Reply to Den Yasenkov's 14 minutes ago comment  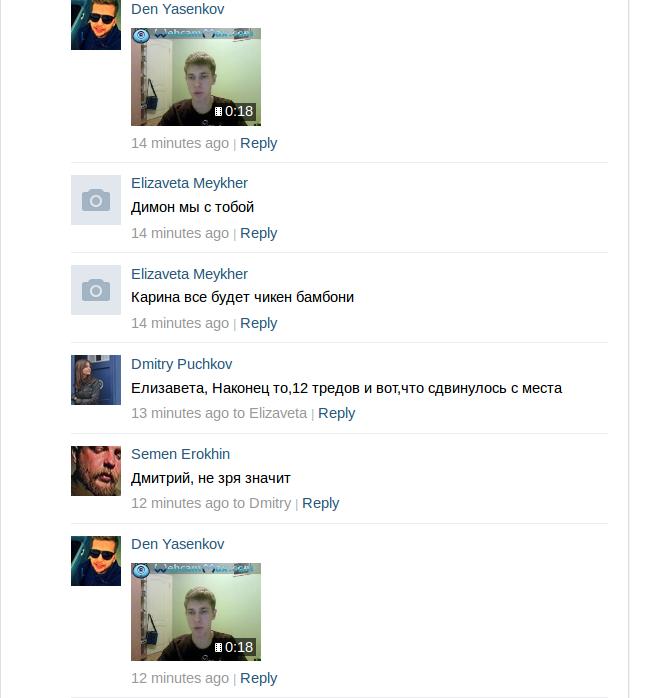tap(258, 143)
